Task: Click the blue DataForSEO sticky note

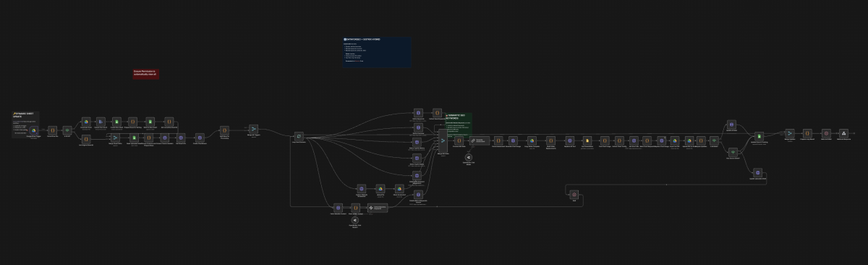Action: pyautogui.click(x=377, y=52)
